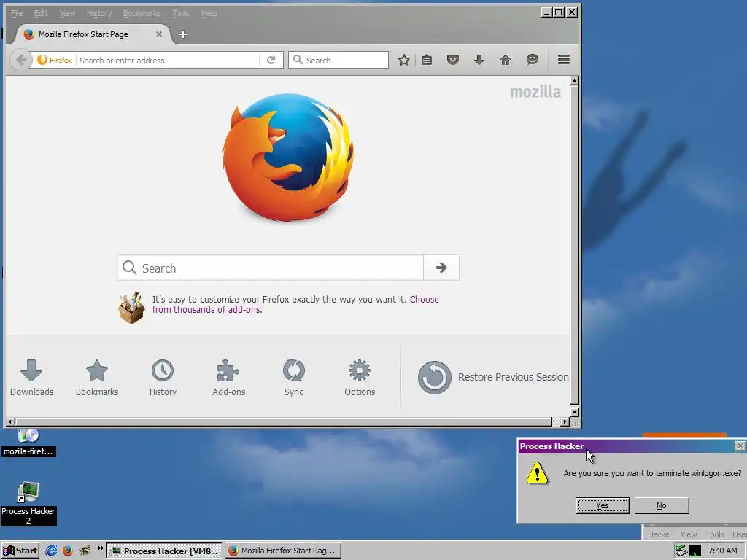Launch Firefox from the quick launch bar
This screenshot has width=747, height=560.
click(x=68, y=551)
